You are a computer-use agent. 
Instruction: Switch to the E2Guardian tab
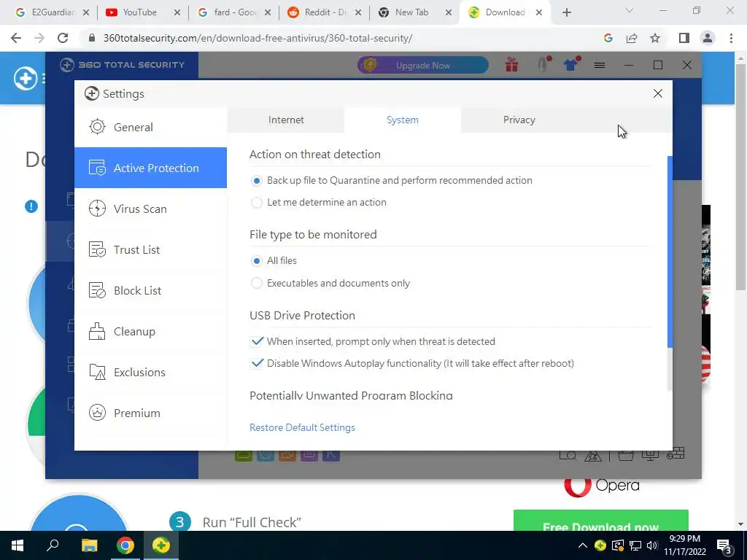click(53, 12)
